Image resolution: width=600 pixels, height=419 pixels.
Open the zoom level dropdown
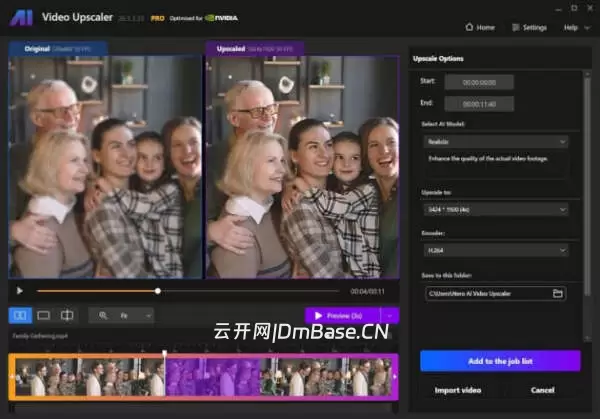click(136, 316)
